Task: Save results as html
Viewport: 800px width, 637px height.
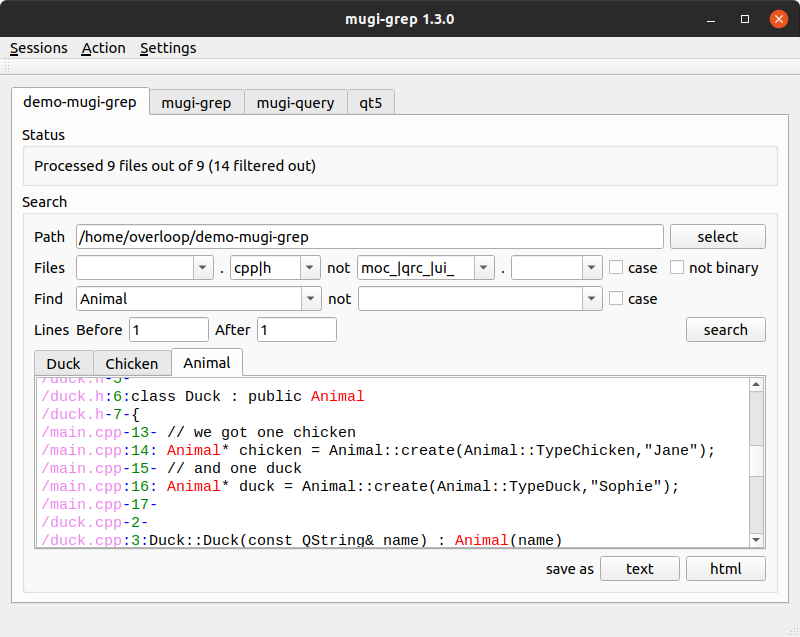Action: [x=726, y=568]
